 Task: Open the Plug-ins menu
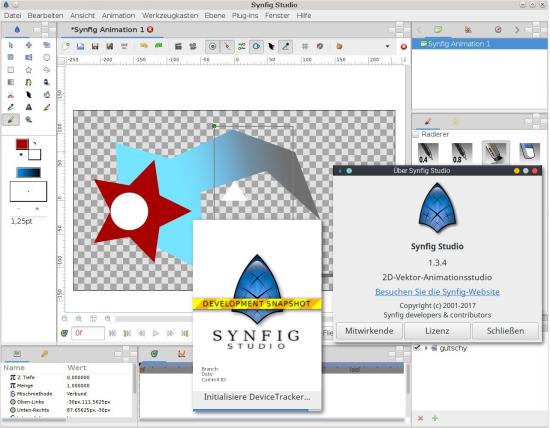(x=245, y=15)
